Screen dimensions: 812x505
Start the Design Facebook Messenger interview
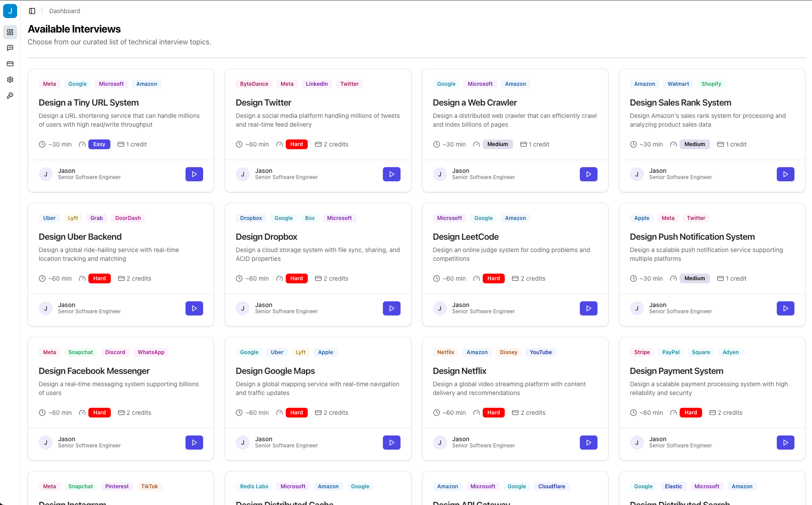pos(194,443)
